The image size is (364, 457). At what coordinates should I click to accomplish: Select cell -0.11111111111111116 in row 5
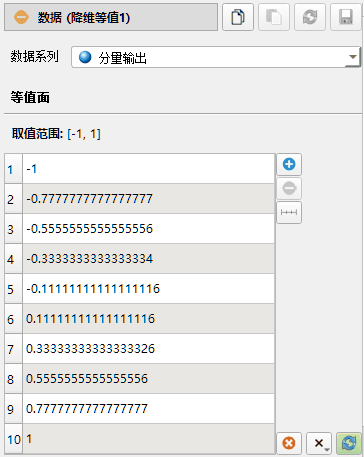click(x=149, y=289)
